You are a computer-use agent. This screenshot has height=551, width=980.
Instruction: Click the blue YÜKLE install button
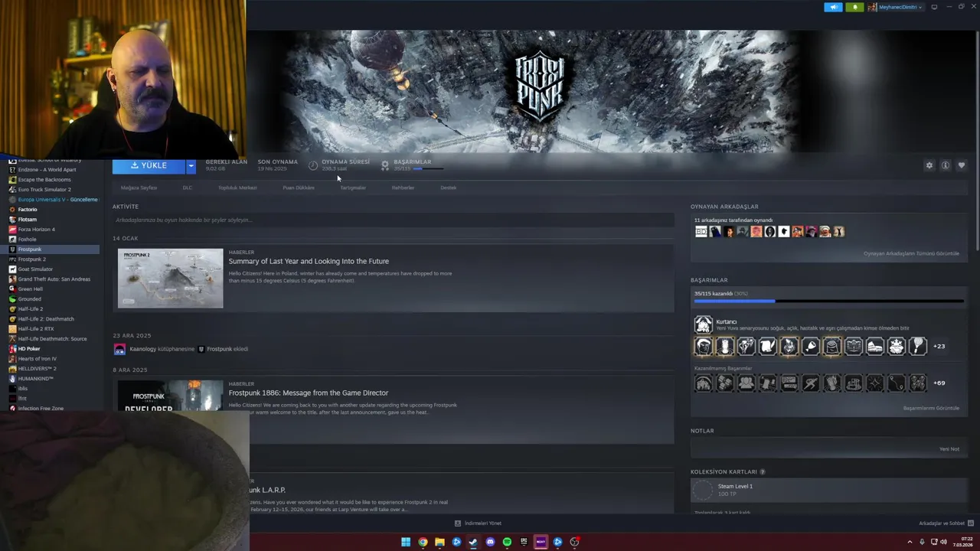[149, 165]
